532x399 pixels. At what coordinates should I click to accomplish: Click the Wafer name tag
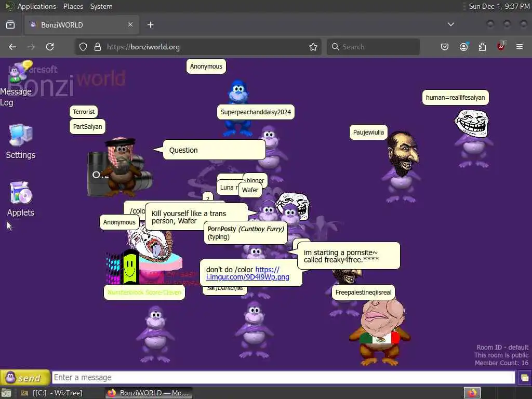click(250, 190)
